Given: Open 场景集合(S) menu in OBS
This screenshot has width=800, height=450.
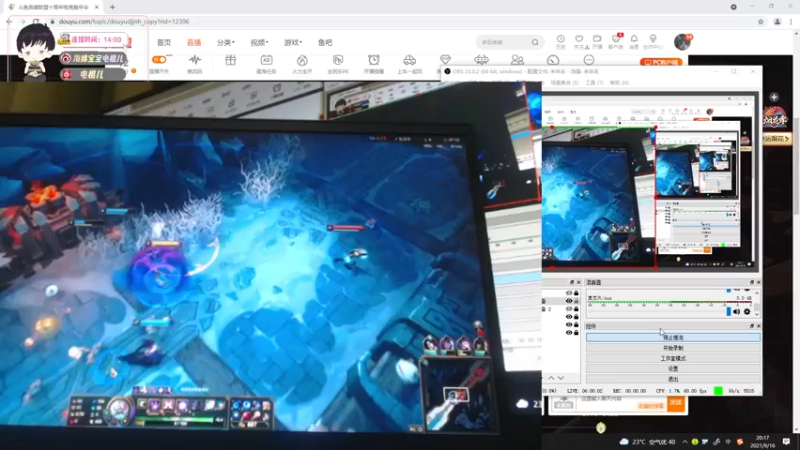Looking at the screenshot, I should (x=564, y=83).
